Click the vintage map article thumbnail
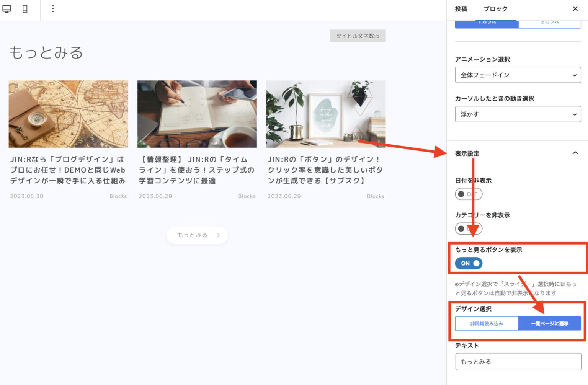The width and height of the screenshot is (588, 385). 69,114
